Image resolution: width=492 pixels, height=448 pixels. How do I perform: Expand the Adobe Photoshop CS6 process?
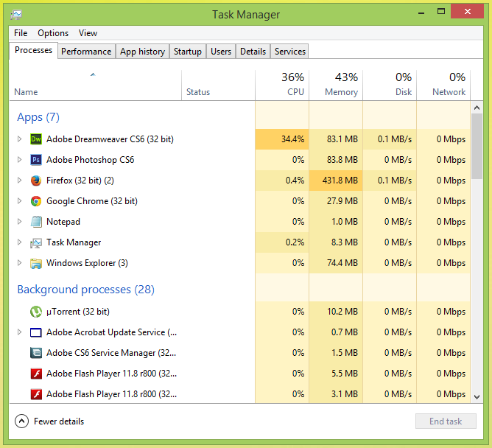19,160
